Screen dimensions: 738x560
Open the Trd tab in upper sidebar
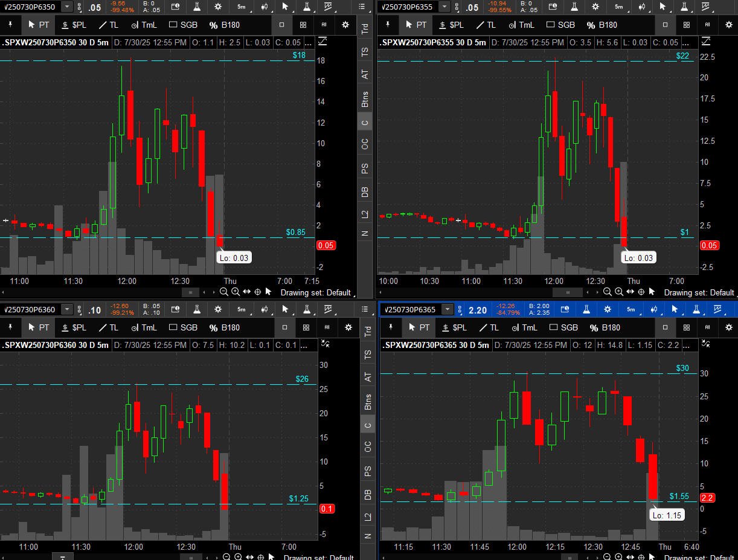365,29
